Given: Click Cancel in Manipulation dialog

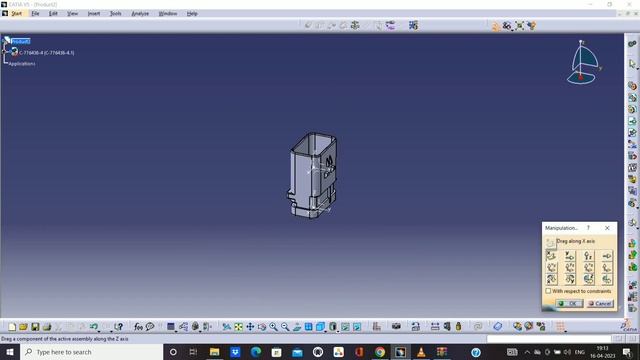Looking at the screenshot, I should (600, 303).
